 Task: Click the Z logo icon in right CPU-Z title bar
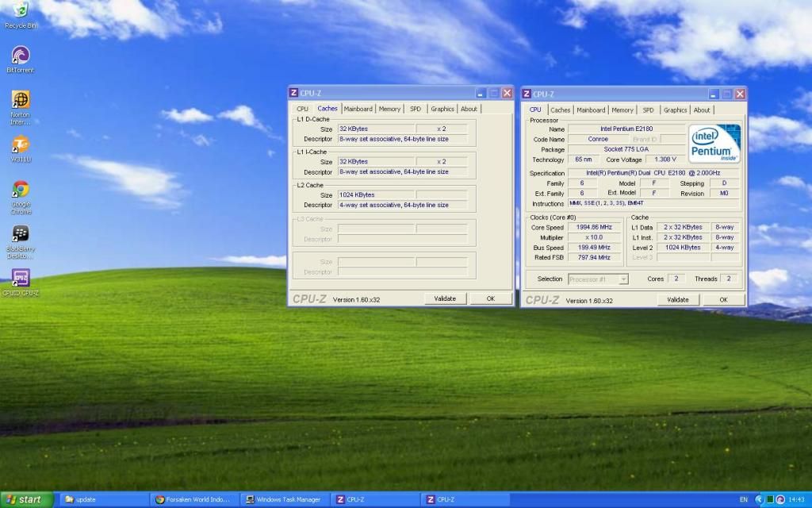pyautogui.click(x=527, y=94)
